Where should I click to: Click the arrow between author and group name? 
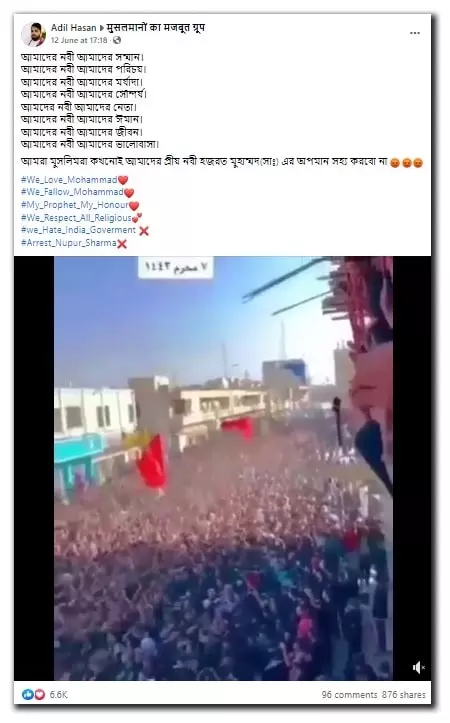(x=102, y=28)
